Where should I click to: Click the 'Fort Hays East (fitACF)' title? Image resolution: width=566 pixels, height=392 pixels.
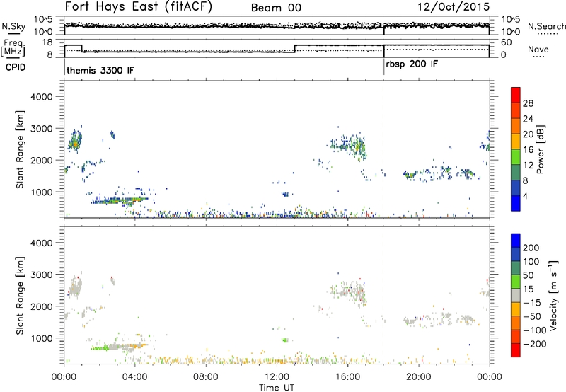[x=139, y=7]
